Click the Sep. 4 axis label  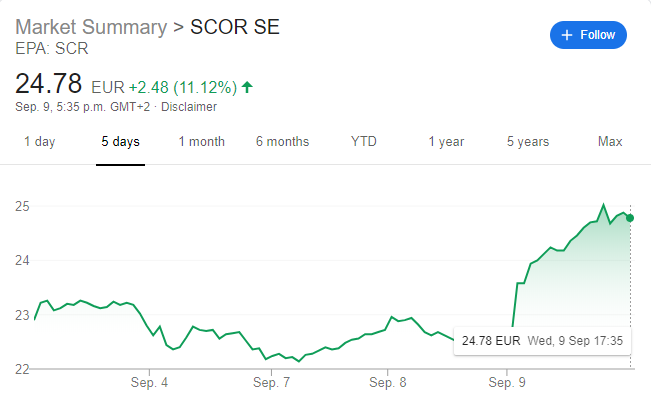coord(149,382)
